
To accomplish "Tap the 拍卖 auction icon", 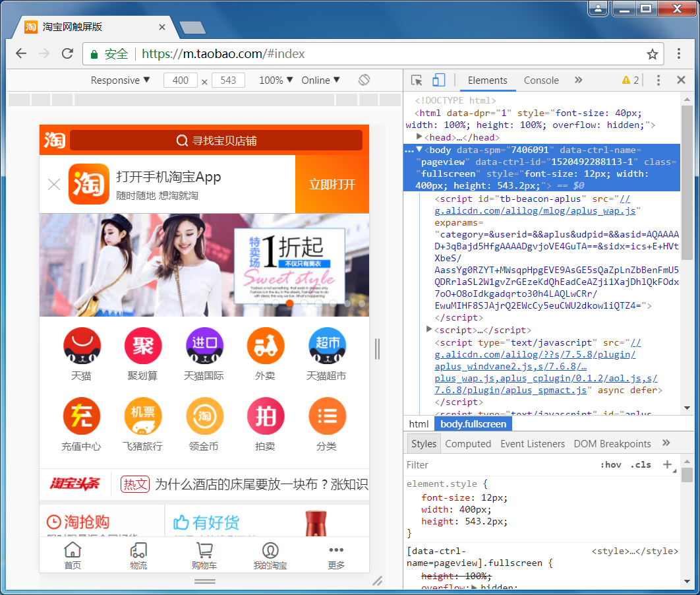I will pos(265,416).
